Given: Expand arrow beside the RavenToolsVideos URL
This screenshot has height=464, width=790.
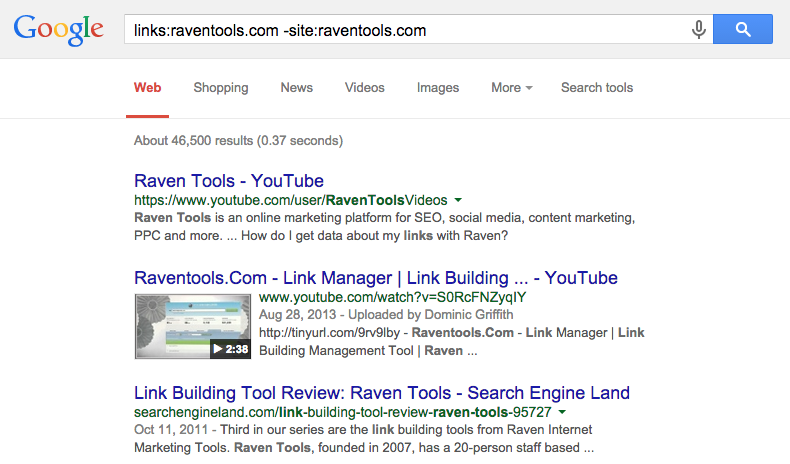Looking at the screenshot, I should click(458, 200).
